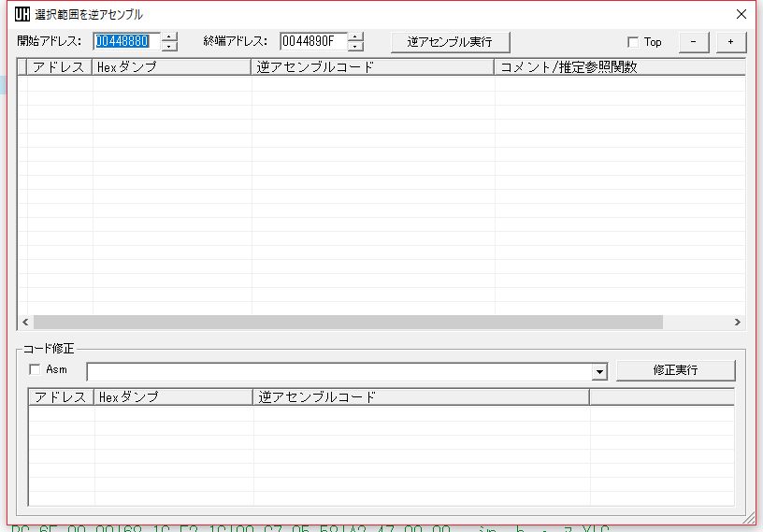Click the plus button beside Top
Image resolution: width=763 pixels, height=532 pixels.
pos(731,42)
